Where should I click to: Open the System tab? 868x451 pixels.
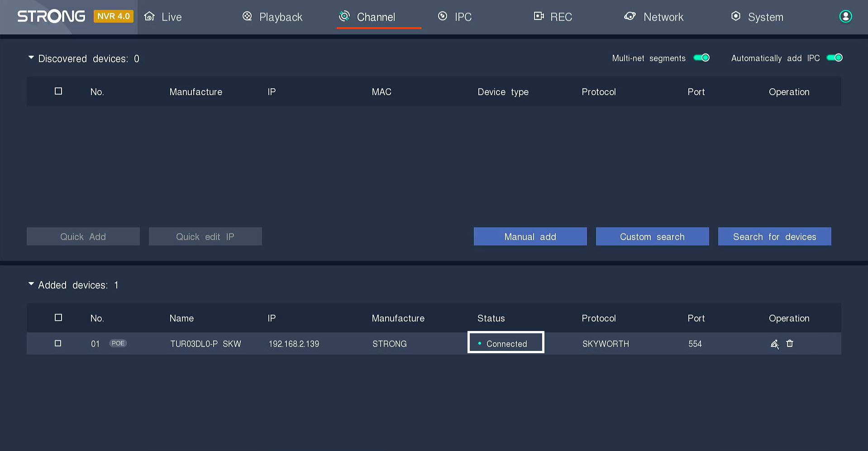coord(757,17)
